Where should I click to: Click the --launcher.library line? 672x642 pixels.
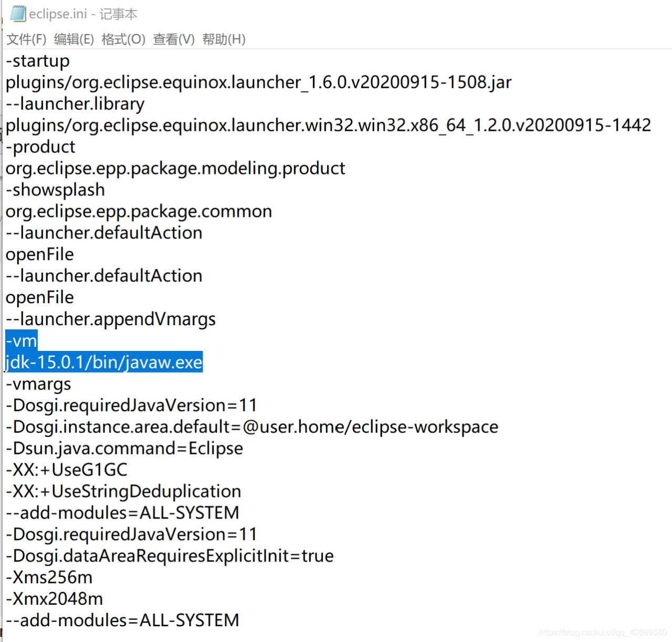[75, 104]
